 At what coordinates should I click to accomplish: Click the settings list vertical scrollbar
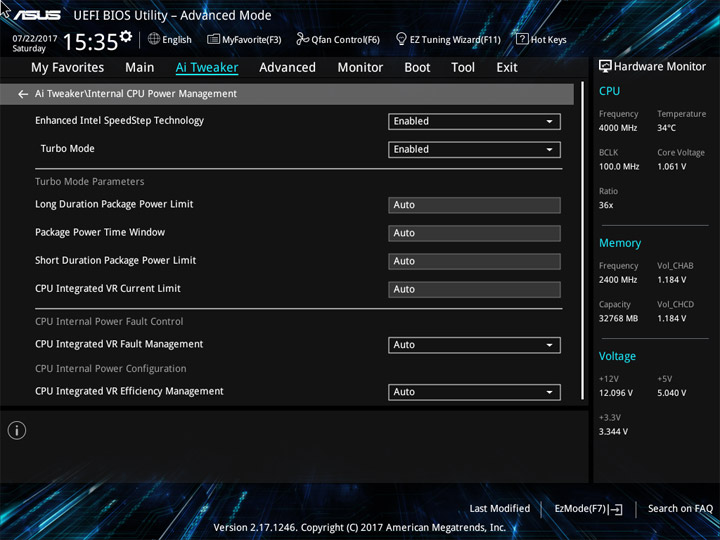coord(583,241)
